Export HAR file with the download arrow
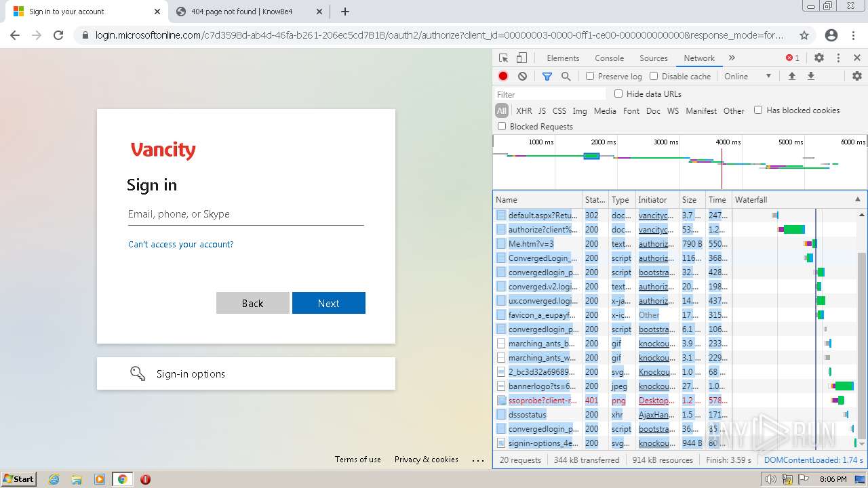This screenshot has height=488, width=868. point(810,77)
